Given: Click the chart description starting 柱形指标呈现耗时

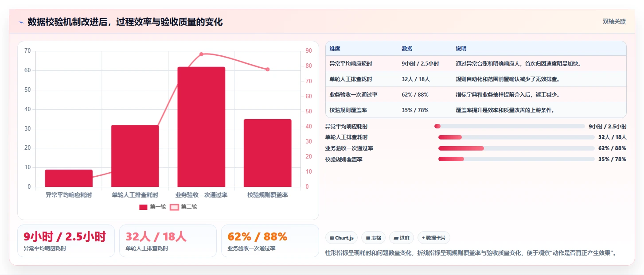Looking at the screenshot, I should point(471,253).
